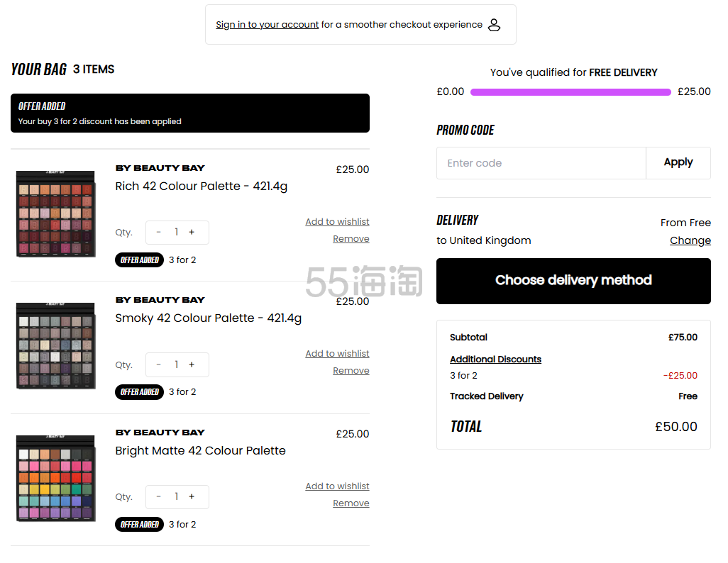The width and height of the screenshot is (728, 563).
Task: Decrease quantity of Rich 42 Colour Palette
Action: click(158, 233)
